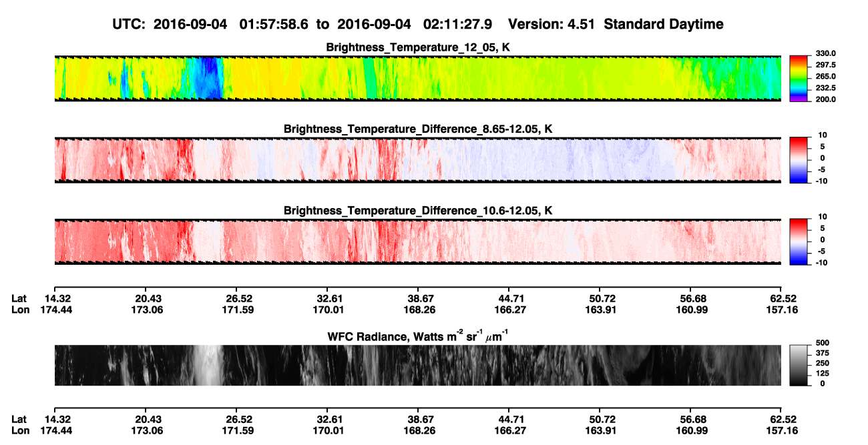The height and width of the screenshot is (445, 868).
Task: Click the 10.6-12.05 difference color scale bar
Action: [x=799, y=240]
